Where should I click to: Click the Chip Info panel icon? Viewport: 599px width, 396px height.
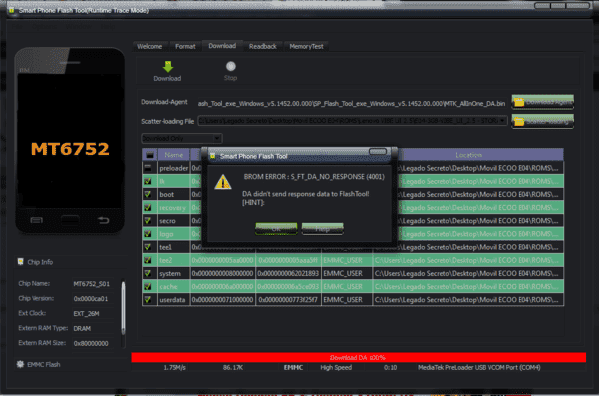[21, 262]
